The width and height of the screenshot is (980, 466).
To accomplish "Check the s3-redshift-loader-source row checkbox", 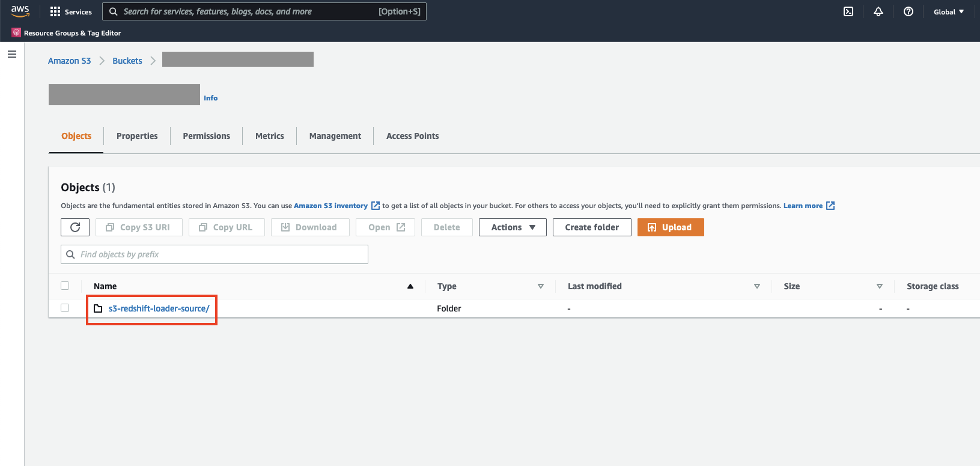I will 65,308.
